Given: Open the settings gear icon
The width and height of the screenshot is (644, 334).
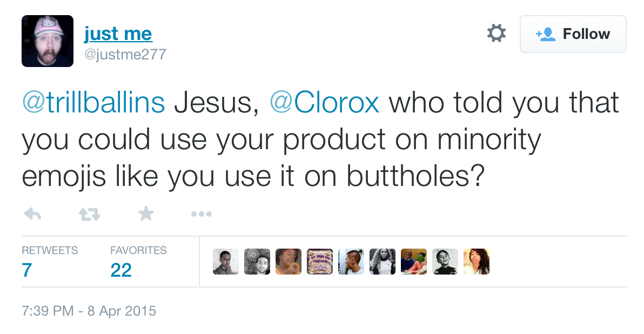Looking at the screenshot, I should (496, 33).
